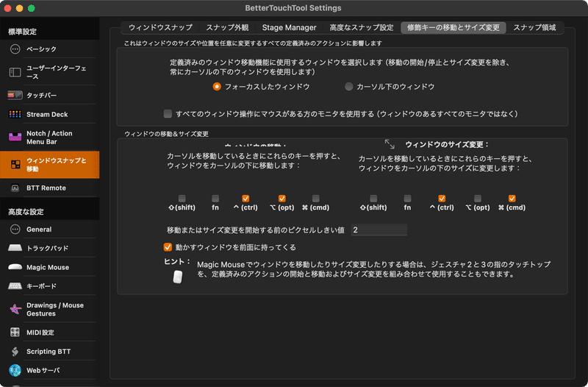Screen dimensions: 588x387
Task: Check shift for window resize
Action: 373,198
